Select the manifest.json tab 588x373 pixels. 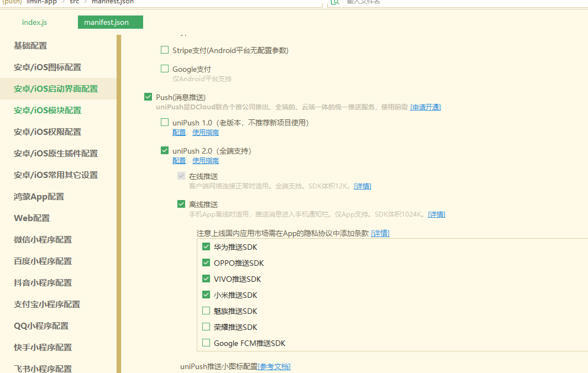(107, 23)
